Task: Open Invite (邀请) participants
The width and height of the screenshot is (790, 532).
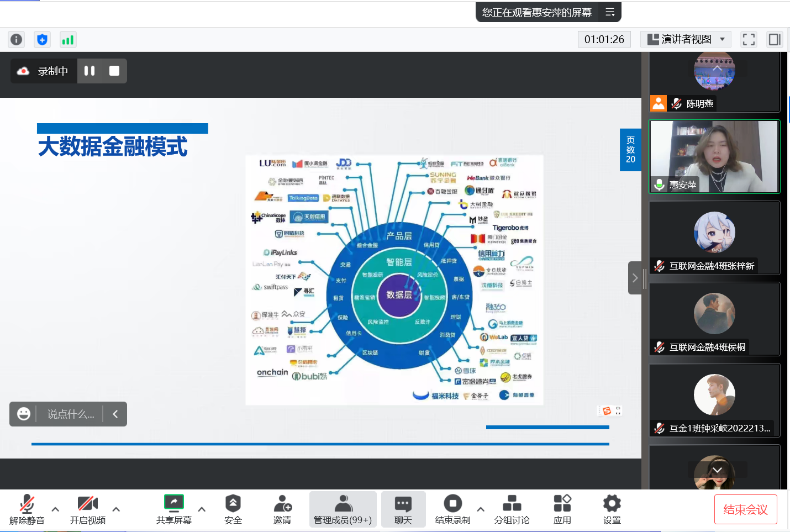Action: pyautogui.click(x=282, y=509)
